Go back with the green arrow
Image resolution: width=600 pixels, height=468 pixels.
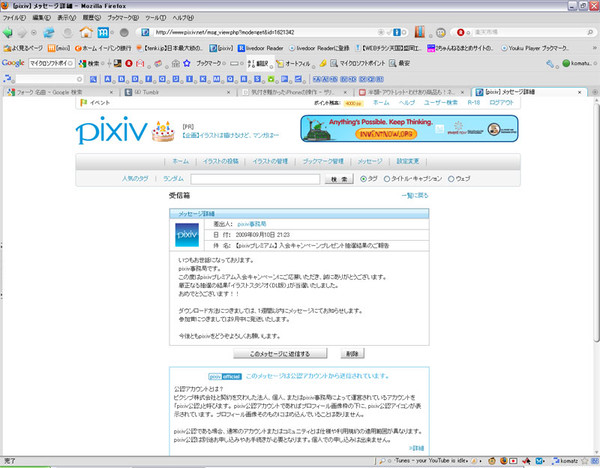[x=7, y=33]
